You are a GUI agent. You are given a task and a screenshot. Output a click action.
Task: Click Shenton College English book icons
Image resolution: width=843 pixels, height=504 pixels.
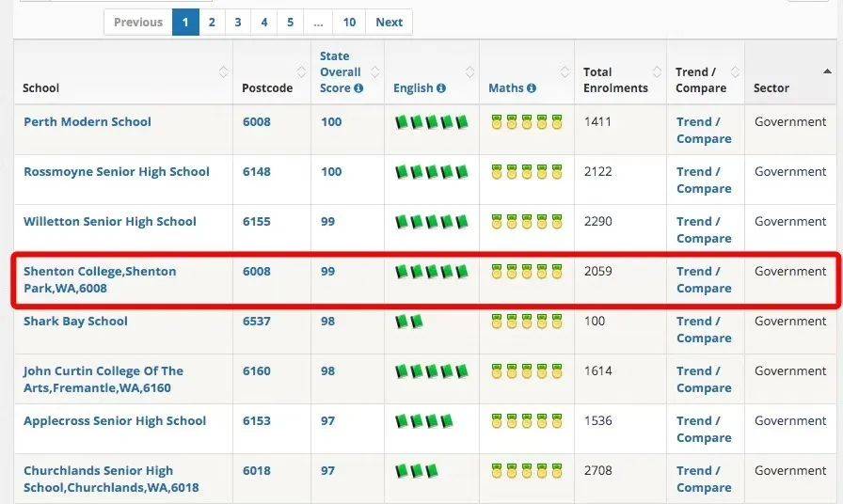tap(432, 272)
